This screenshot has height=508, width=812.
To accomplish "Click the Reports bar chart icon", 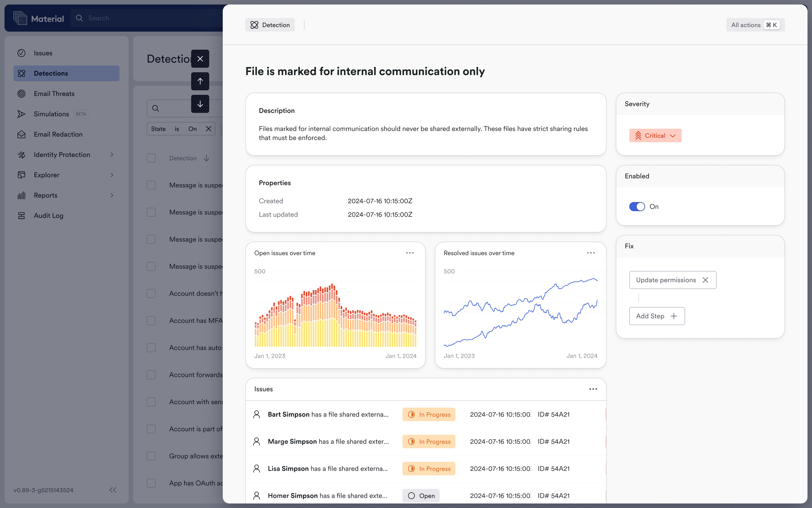I will 21,195.
